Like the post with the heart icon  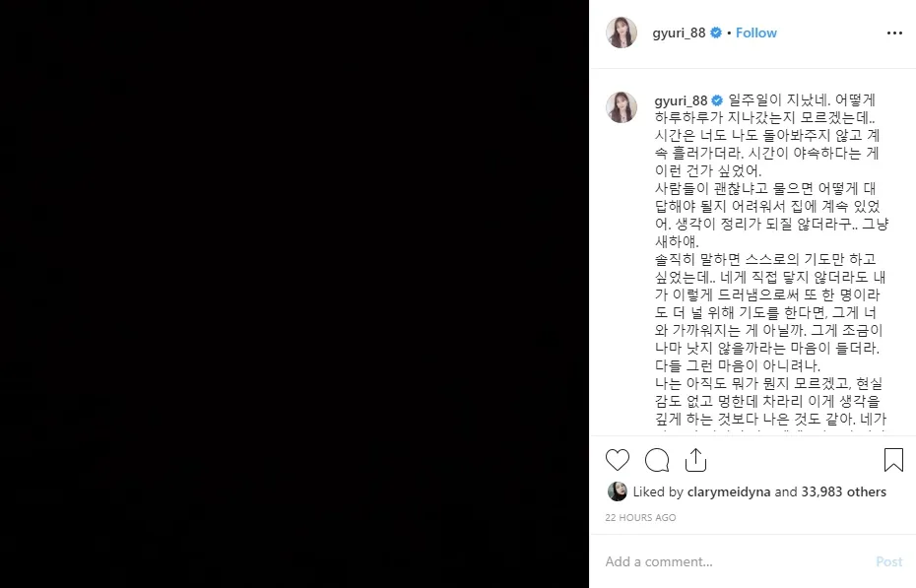(618, 460)
